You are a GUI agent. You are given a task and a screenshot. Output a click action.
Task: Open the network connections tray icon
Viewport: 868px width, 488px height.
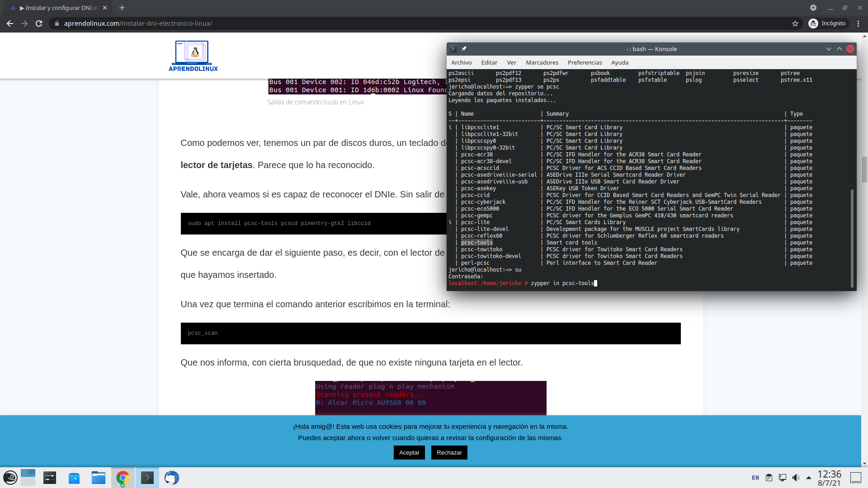pos(782,478)
